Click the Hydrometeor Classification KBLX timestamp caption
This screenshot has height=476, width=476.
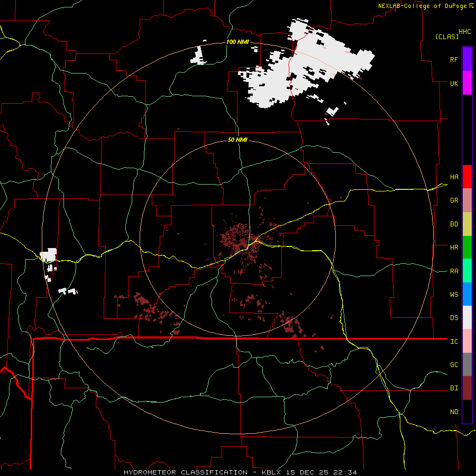(x=240, y=472)
